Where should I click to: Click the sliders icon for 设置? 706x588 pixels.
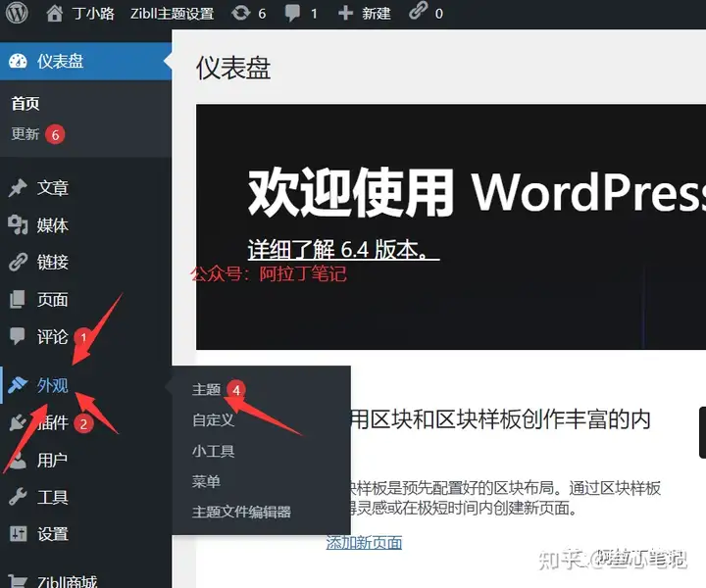click(x=18, y=534)
